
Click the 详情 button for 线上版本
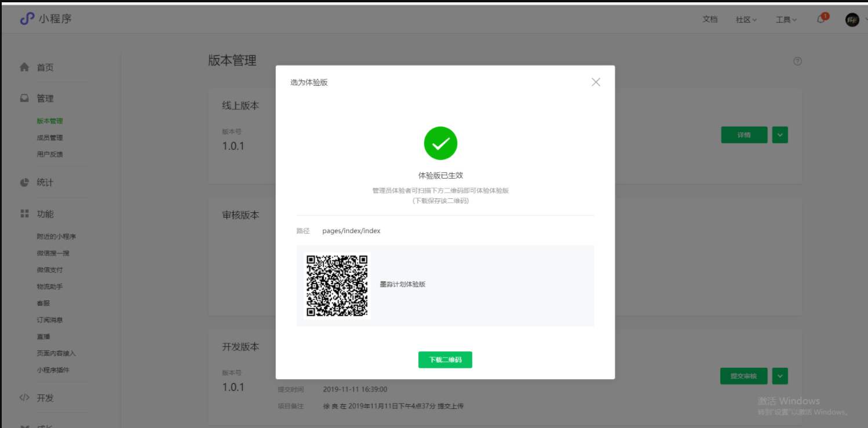click(x=744, y=135)
